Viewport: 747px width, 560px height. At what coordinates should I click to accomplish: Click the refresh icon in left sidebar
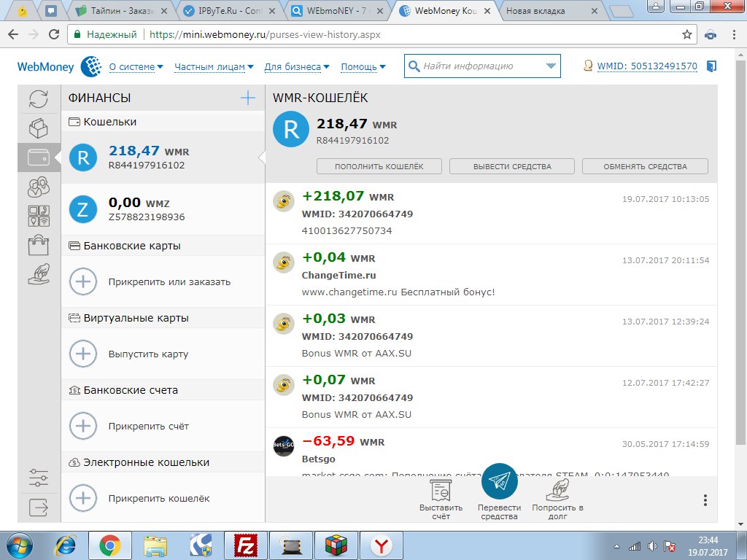coord(39,99)
